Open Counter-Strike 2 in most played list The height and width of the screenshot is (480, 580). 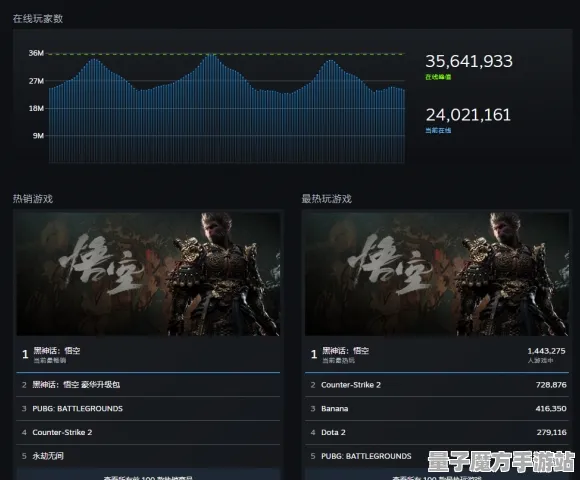pos(436,385)
